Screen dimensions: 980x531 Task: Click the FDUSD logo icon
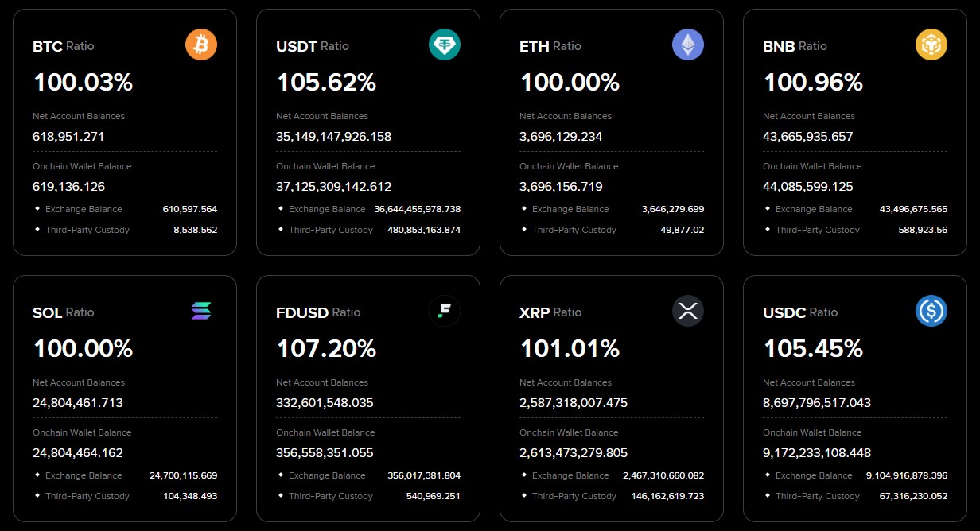click(x=445, y=312)
